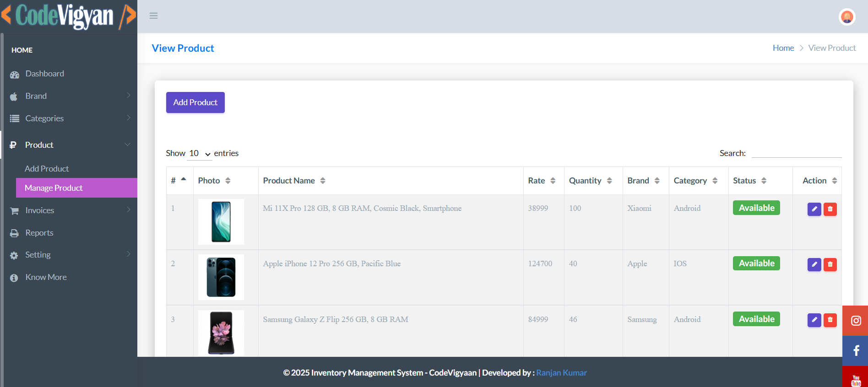Open the Show entries count dropdown

(200, 154)
